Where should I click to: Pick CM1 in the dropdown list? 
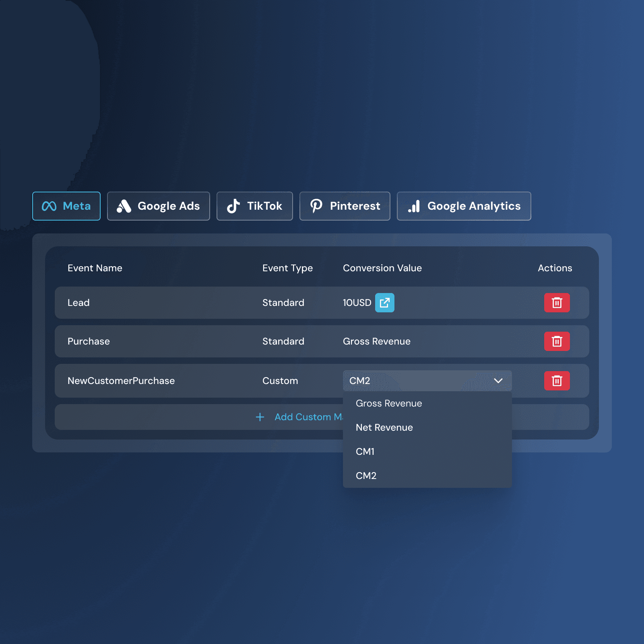[x=427, y=452]
